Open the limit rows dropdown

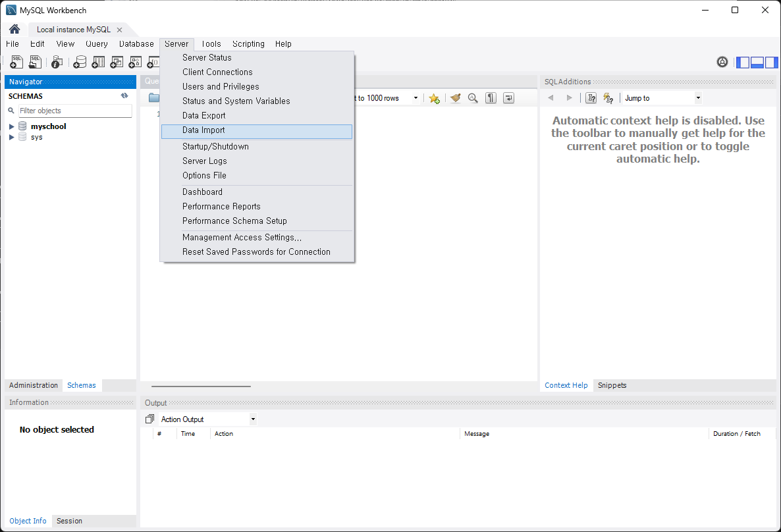point(416,98)
